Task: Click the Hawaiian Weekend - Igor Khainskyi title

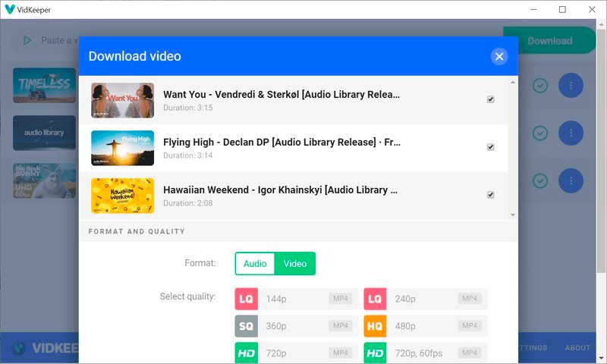Action: [280, 190]
